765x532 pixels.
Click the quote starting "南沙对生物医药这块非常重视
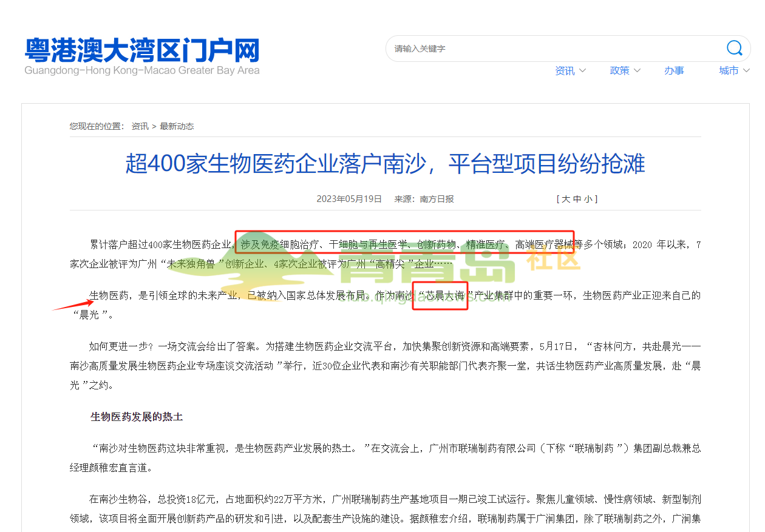[x=385, y=458]
